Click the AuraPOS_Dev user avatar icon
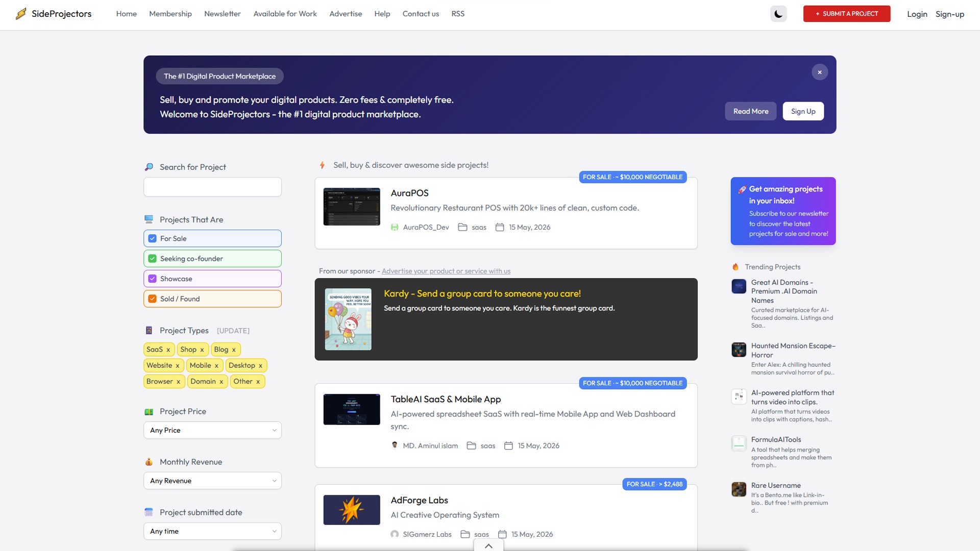The width and height of the screenshot is (980, 551). tap(395, 228)
